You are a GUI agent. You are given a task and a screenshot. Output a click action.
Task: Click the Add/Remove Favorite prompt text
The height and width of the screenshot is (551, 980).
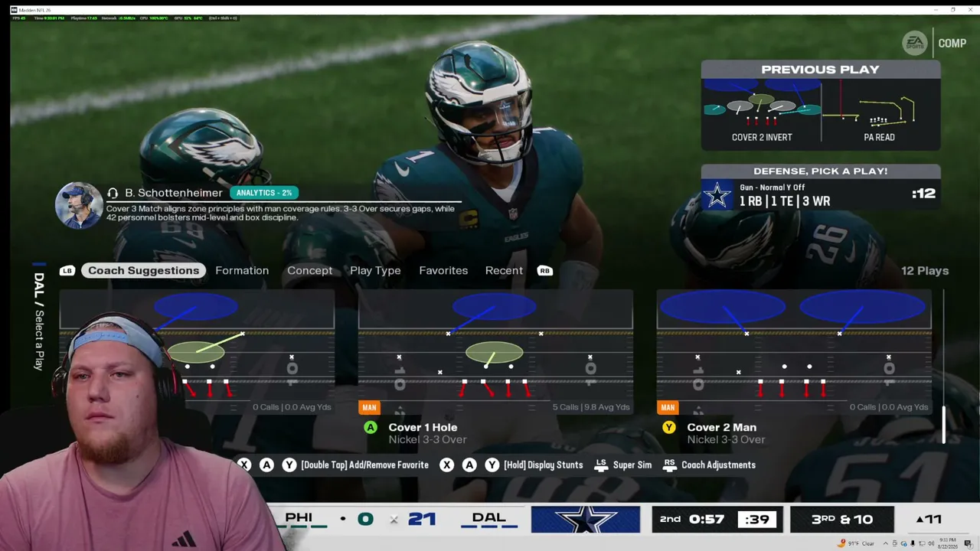tap(364, 465)
